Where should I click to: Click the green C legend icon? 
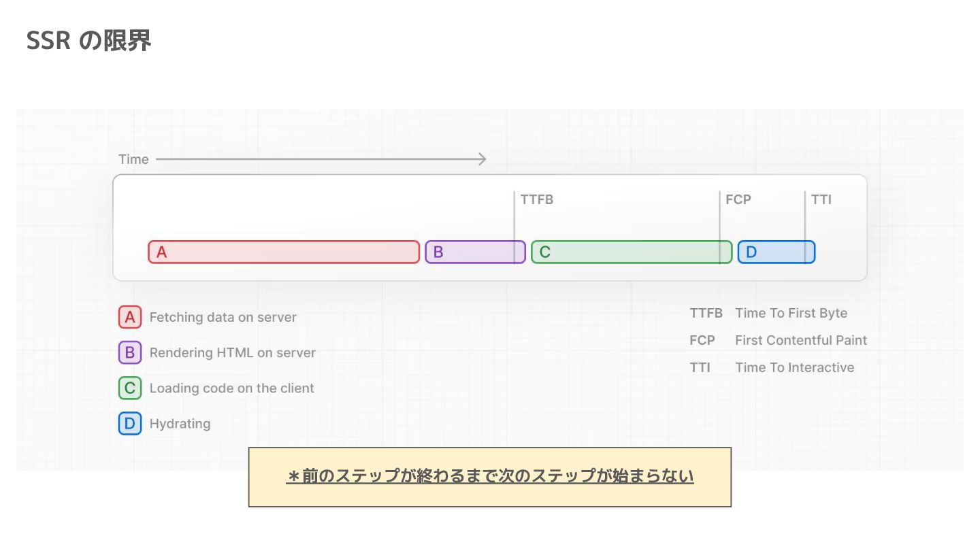pyautogui.click(x=130, y=388)
